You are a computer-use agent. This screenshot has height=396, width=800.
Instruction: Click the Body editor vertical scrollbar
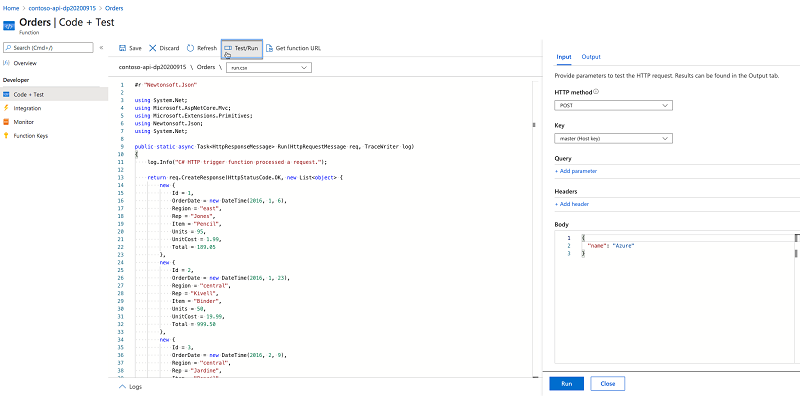coord(796,298)
